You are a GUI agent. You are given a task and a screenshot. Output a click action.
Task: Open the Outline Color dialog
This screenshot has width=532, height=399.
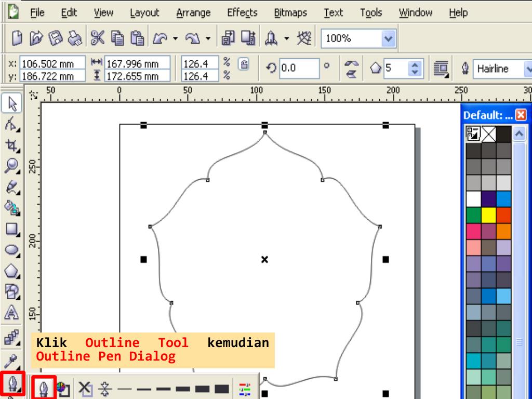[x=63, y=389]
